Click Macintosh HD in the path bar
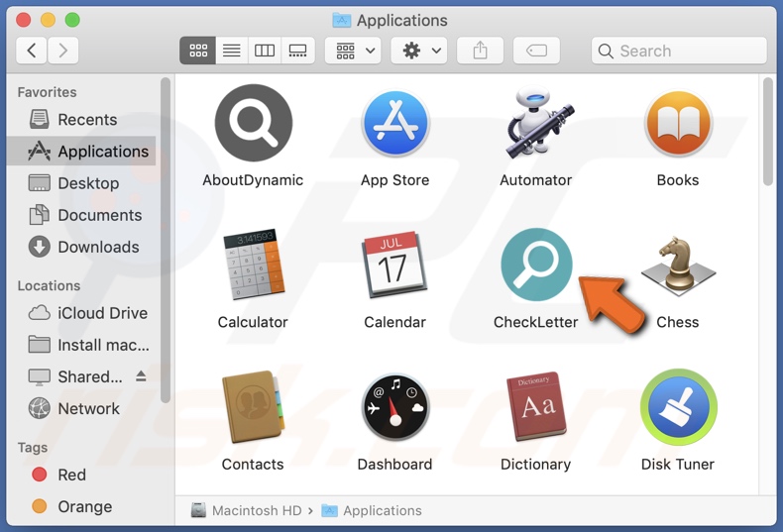This screenshot has width=783, height=532. pyautogui.click(x=247, y=510)
